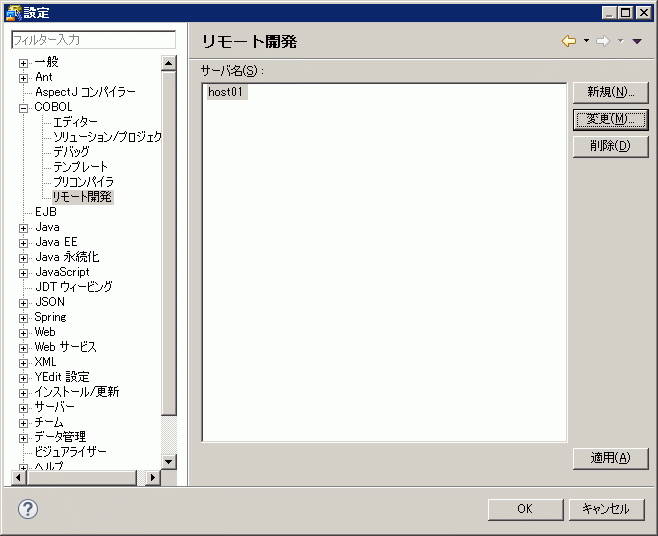
Task: Click the 新規(N)... button
Action: tap(611, 92)
